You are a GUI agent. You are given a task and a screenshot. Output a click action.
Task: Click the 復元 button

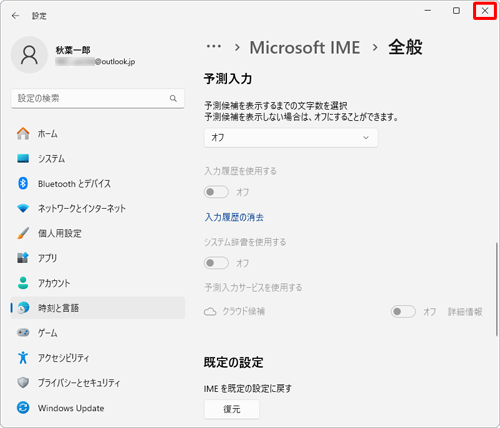pyautogui.click(x=232, y=409)
